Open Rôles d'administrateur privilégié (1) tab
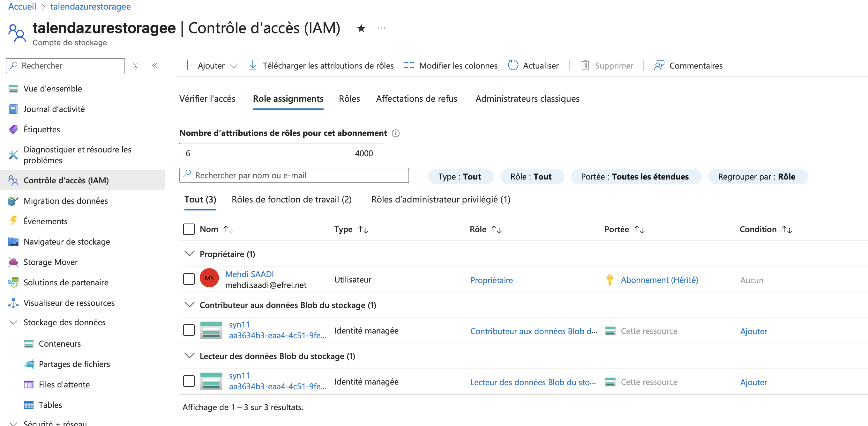This screenshot has width=868, height=426. 440,199
